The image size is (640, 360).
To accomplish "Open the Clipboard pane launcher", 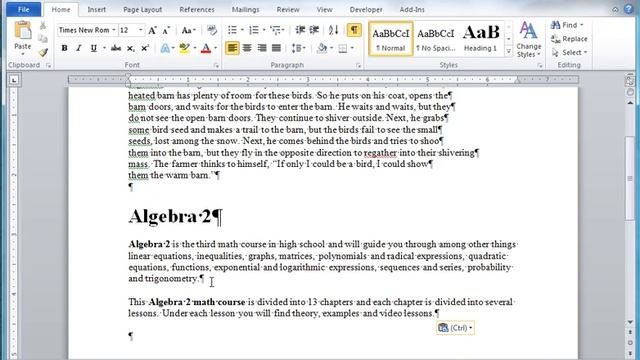I will click(49, 65).
